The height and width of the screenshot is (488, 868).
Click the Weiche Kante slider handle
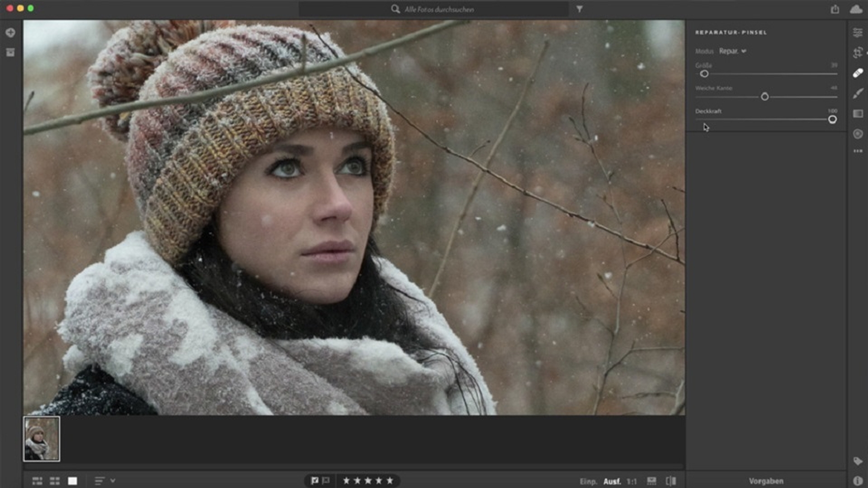pyautogui.click(x=764, y=97)
